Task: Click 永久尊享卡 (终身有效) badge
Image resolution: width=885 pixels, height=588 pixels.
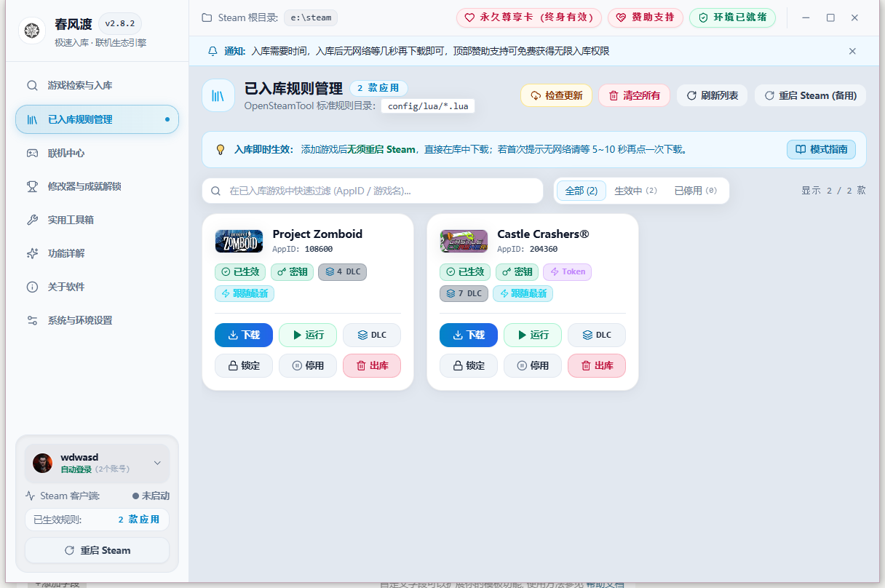Action: (529, 17)
